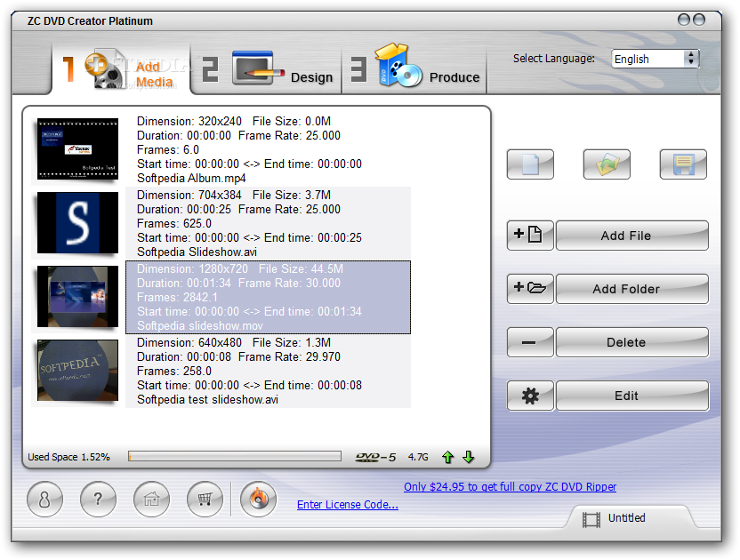Image resolution: width=740 pixels, height=560 pixels.
Task: Open help with the question mark icon
Action: click(98, 500)
